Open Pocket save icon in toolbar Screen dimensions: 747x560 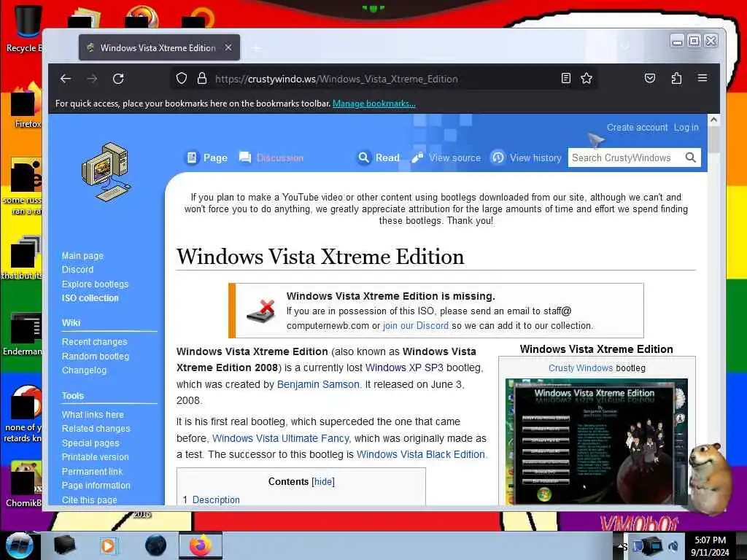(650, 78)
